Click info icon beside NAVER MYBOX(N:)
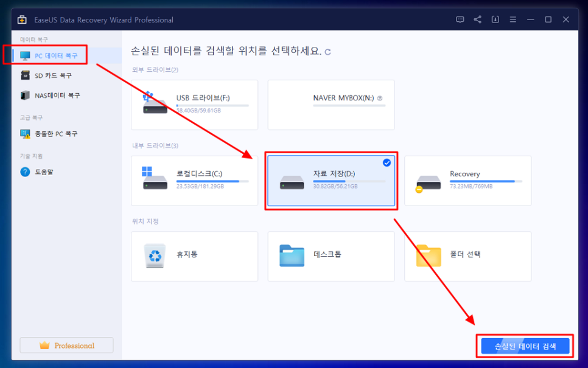Screen dimensions: 588x368 380,98
